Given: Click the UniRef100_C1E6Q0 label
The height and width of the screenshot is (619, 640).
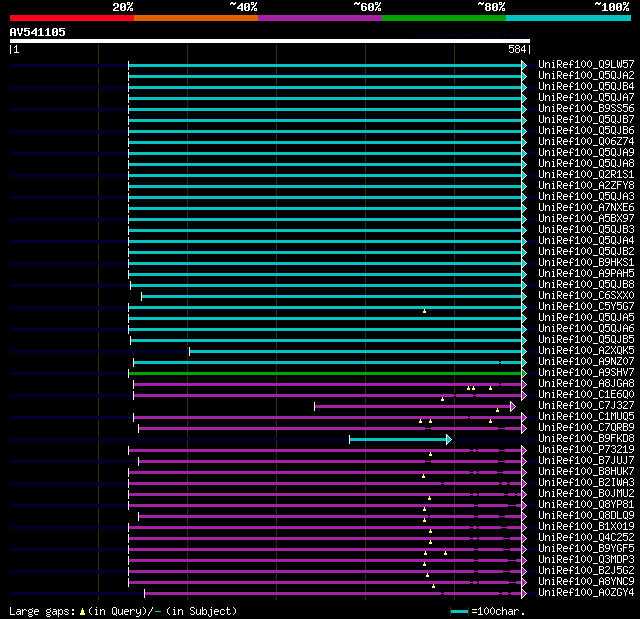Looking at the screenshot, I should point(586,395).
